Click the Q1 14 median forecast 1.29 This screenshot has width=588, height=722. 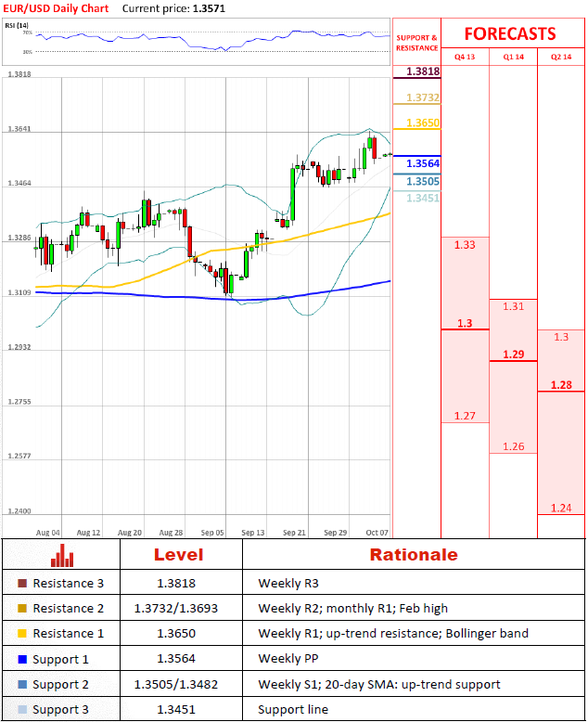514,355
